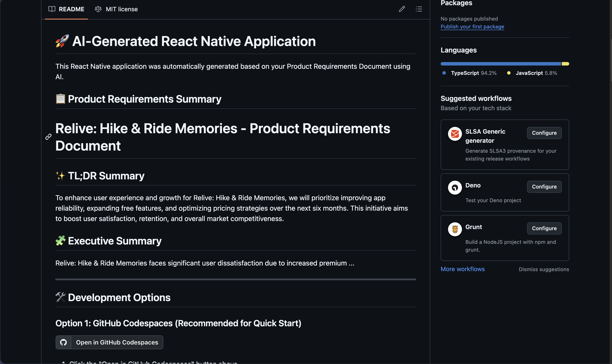The width and height of the screenshot is (612, 364).
Task: Click the pencil edit README icon
Action: pyautogui.click(x=402, y=9)
